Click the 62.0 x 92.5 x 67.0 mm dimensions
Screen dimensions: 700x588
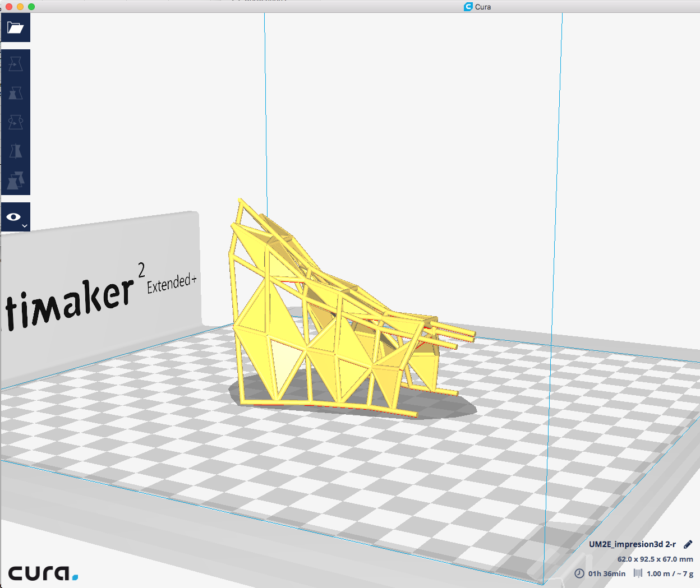(655, 559)
